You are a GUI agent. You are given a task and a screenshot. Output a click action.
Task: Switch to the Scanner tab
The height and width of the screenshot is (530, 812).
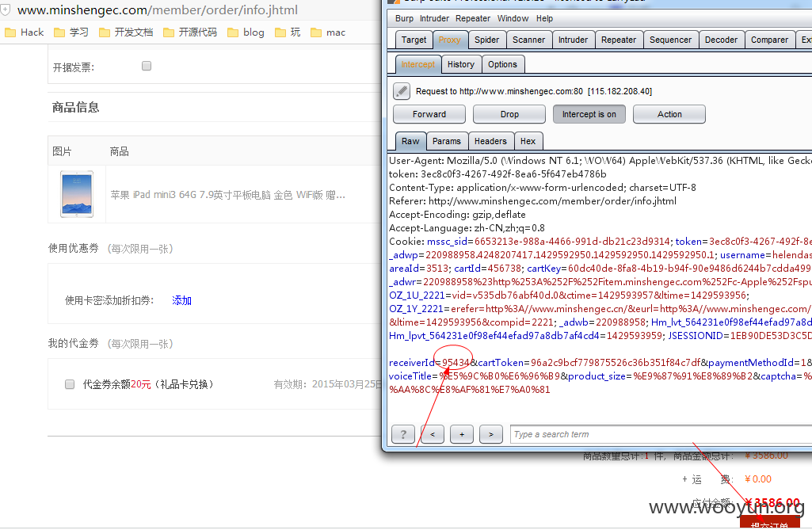528,40
